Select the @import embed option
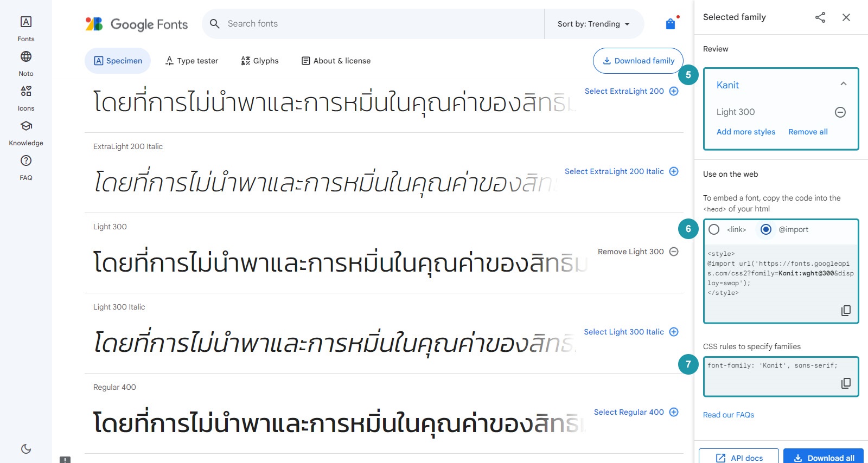868x463 pixels. pyautogui.click(x=766, y=229)
